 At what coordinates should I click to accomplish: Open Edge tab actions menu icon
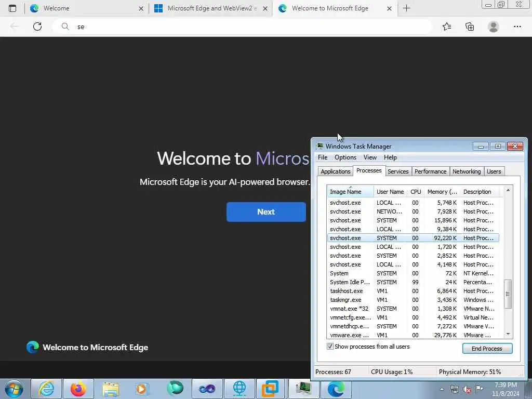tap(12, 8)
